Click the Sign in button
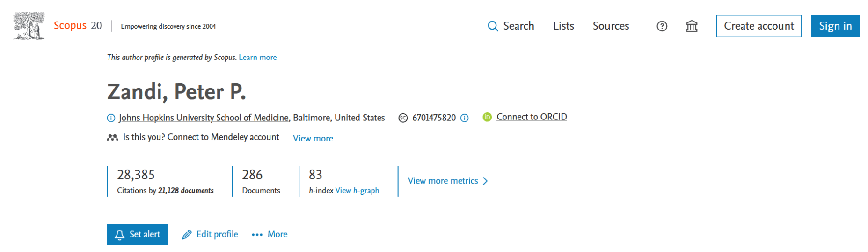This screenshot has height=252, width=868. tap(835, 26)
